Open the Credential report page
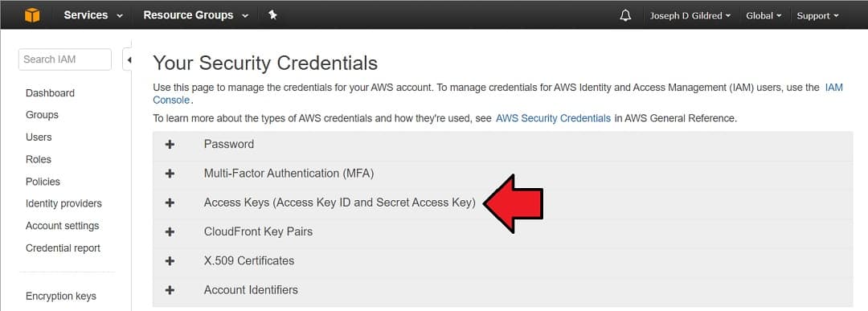This screenshot has width=868, height=311. click(63, 248)
